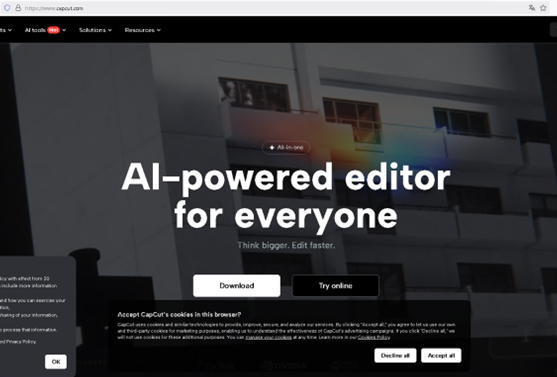Image resolution: width=557 pixels, height=377 pixels.
Task: Click the capcut.com address bar
Action: pos(274,8)
